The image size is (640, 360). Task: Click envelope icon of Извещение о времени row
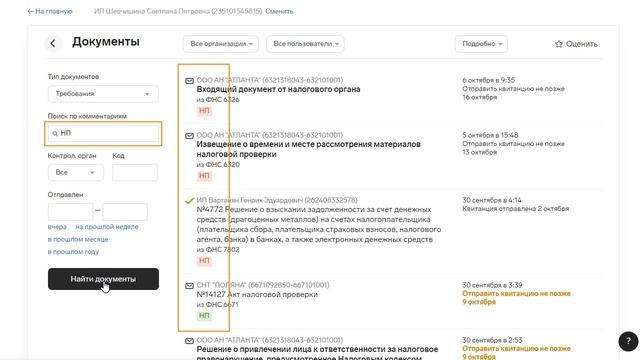(x=189, y=136)
